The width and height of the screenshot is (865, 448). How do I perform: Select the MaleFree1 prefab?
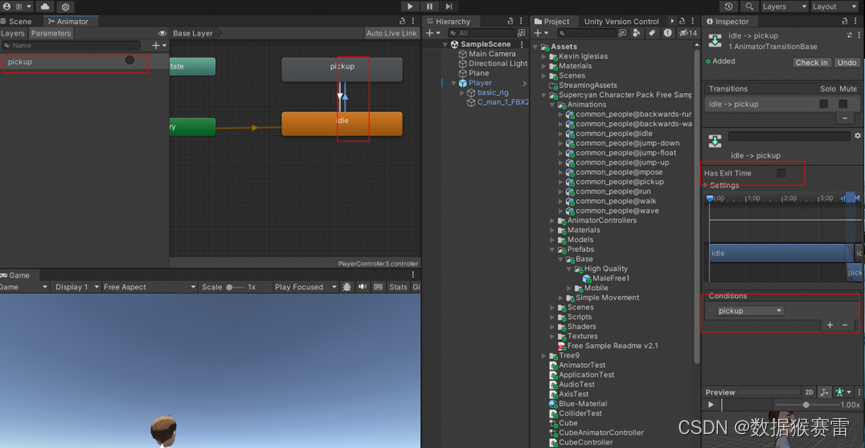tap(606, 278)
